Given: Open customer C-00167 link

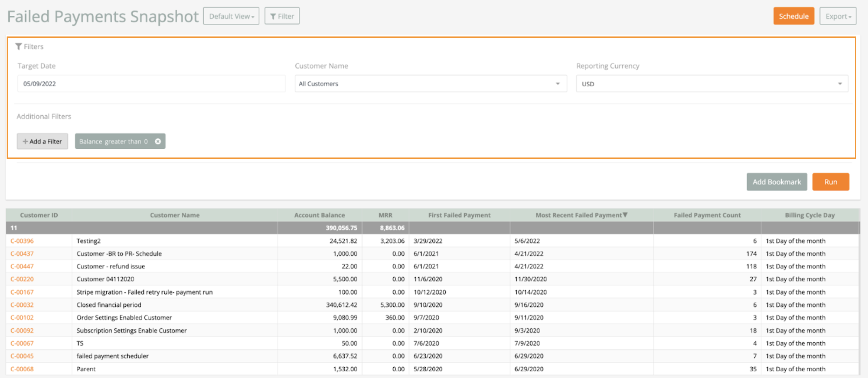Looking at the screenshot, I should point(22,292).
